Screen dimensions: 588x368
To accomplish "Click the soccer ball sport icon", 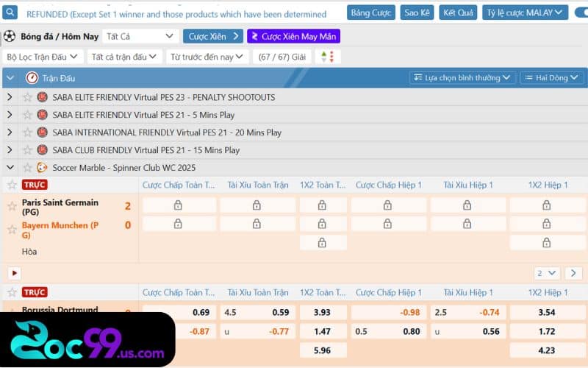I will coord(10,36).
